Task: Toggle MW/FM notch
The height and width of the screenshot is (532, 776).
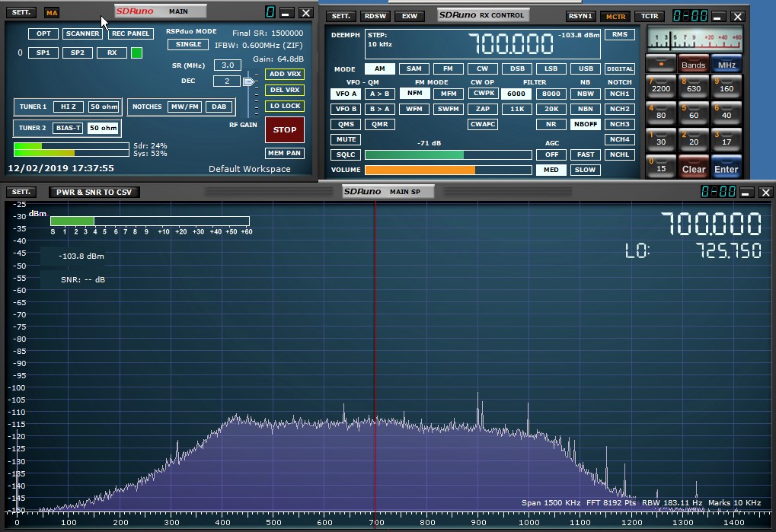Action: 184,107
